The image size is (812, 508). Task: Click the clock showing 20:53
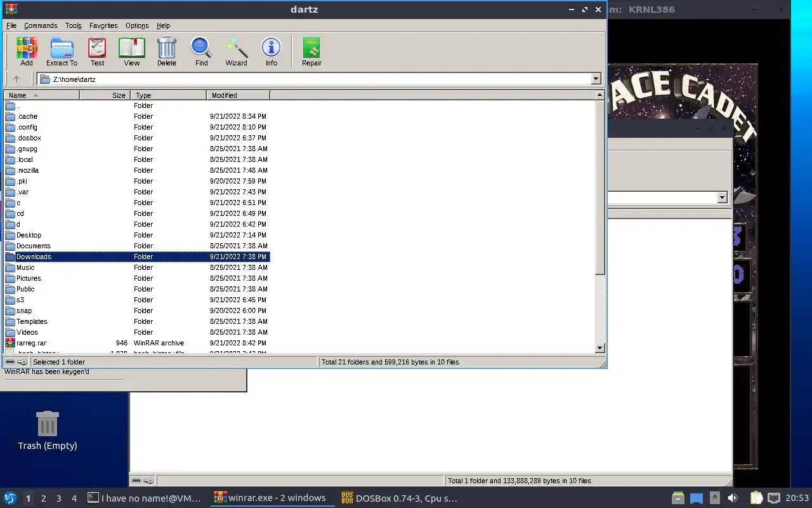click(798, 498)
